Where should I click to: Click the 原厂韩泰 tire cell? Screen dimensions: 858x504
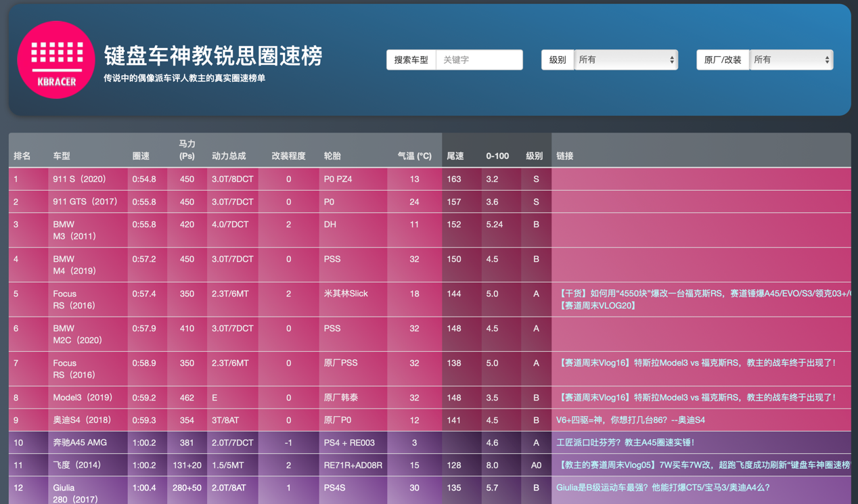tap(341, 398)
